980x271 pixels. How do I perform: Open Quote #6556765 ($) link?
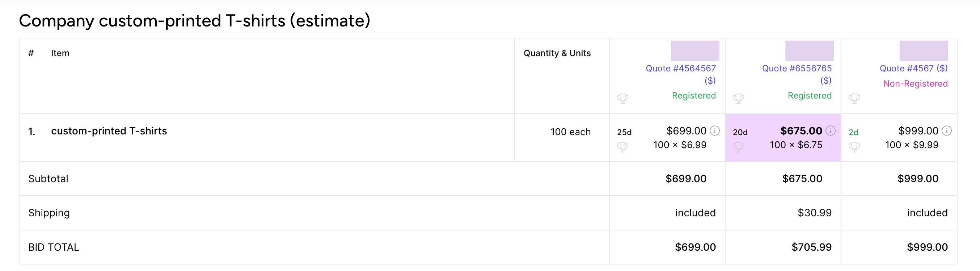pyautogui.click(x=797, y=74)
